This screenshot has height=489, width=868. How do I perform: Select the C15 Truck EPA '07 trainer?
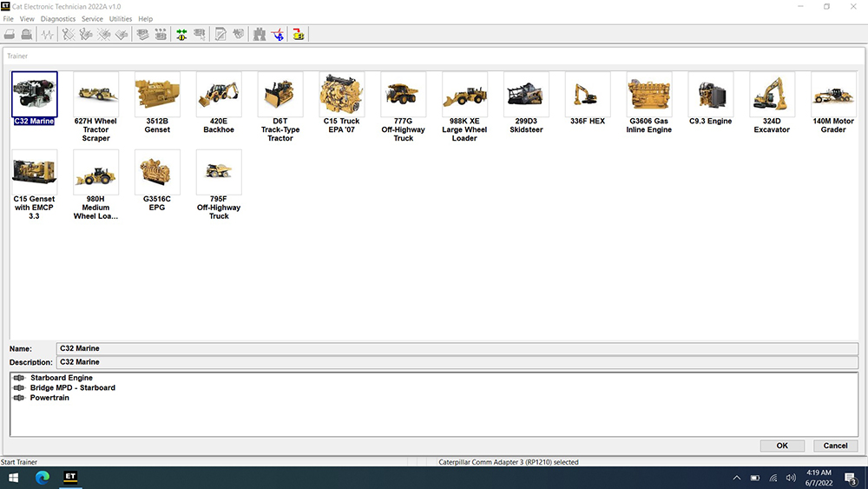341,102
